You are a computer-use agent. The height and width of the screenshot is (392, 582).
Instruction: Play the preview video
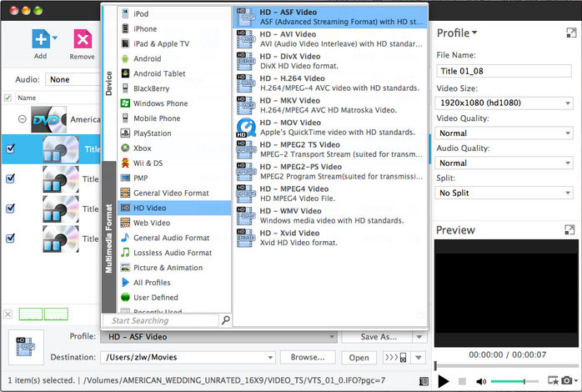click(x=444, y=381)
